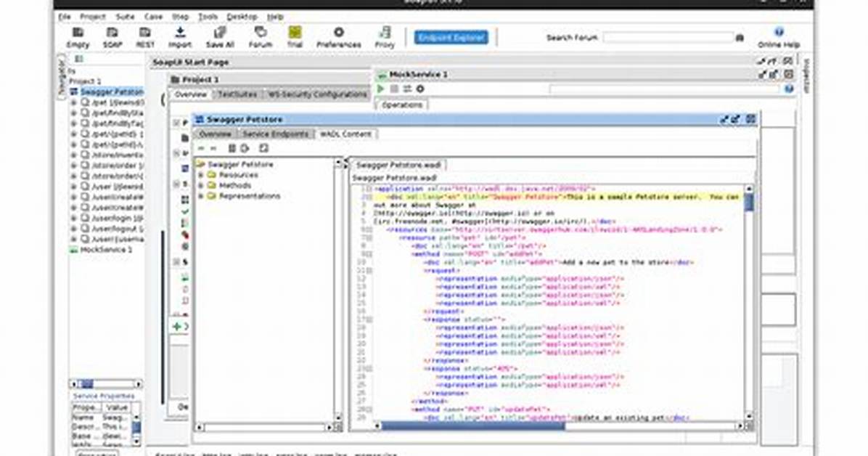The width and height of the screenshot is (868, 456).
Task: Click the green plus icon in Project 1 window
Action: click(177, 326)
